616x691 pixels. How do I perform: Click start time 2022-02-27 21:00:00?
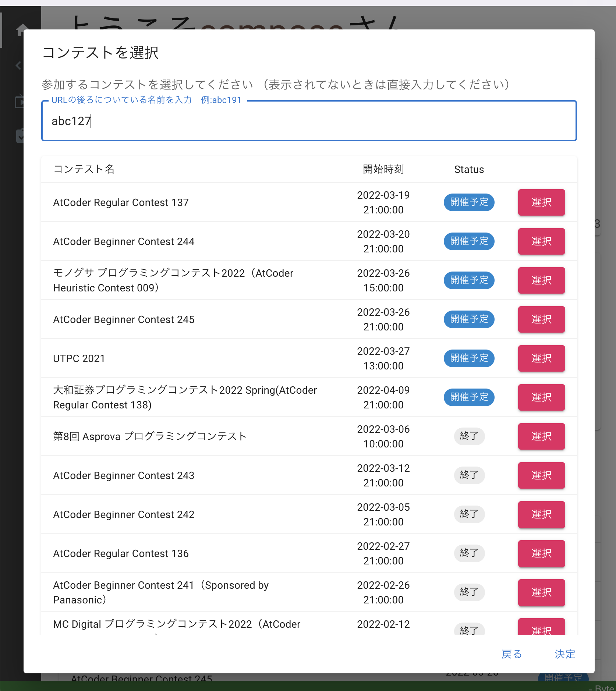point(383,553)
